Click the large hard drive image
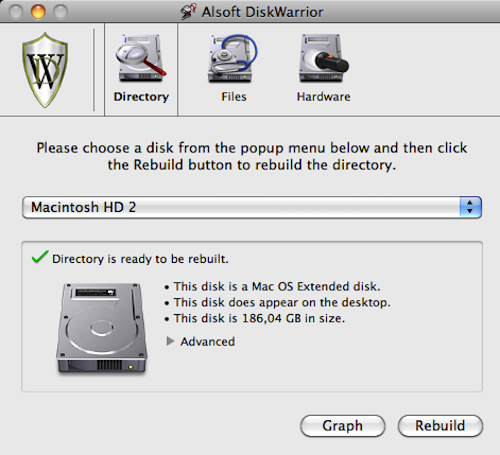500x455 pixels. tap(102, 329)
